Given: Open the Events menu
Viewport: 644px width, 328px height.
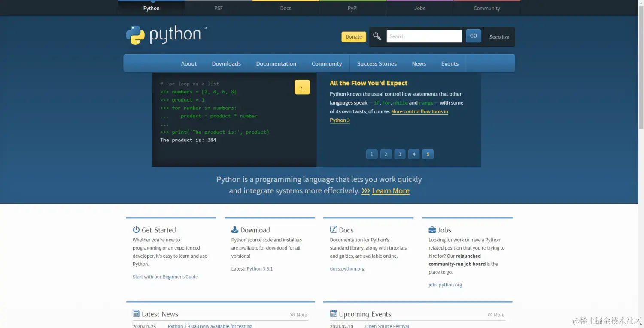Looking at the screenshot, I should 450,63.
